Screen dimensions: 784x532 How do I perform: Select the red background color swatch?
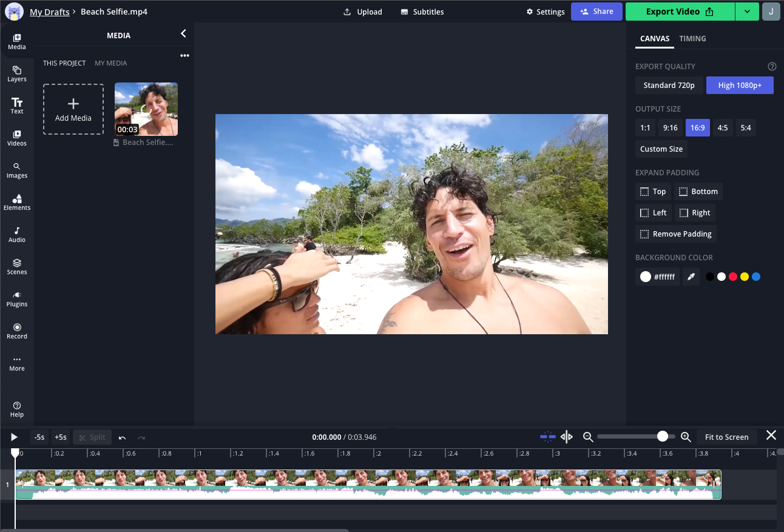pyautogui.click(x=733, y=277)
